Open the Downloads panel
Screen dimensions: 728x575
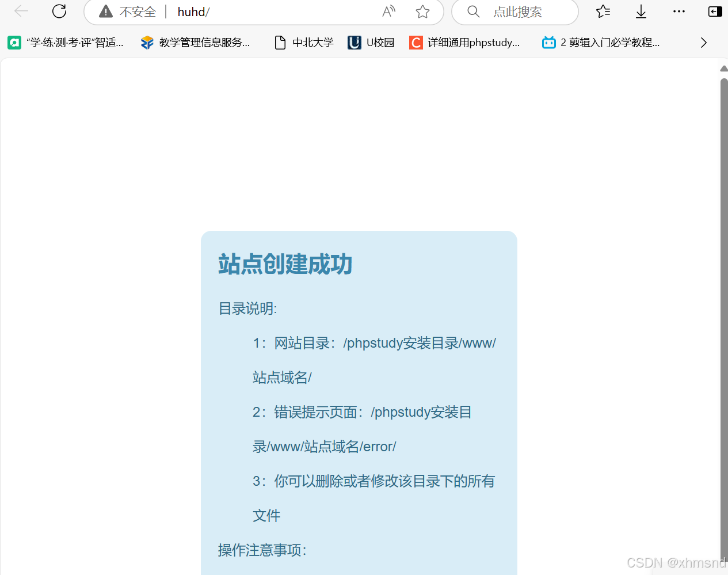pos(641,11)
